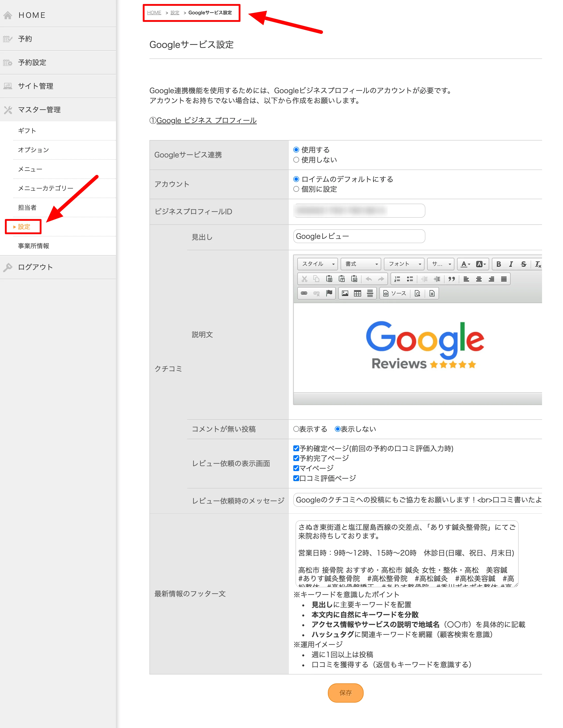Open the 書式 format dropdown
The image size is (563, 728).
tap(361, 264)
